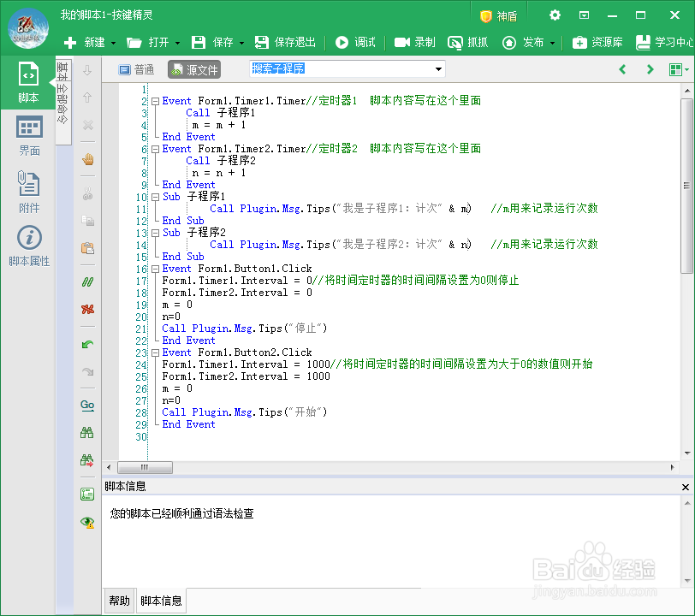Open the 界面 interface designer panel
Image resolution: width=695 pixels, height=616 pixels.
tap(29, 136)
